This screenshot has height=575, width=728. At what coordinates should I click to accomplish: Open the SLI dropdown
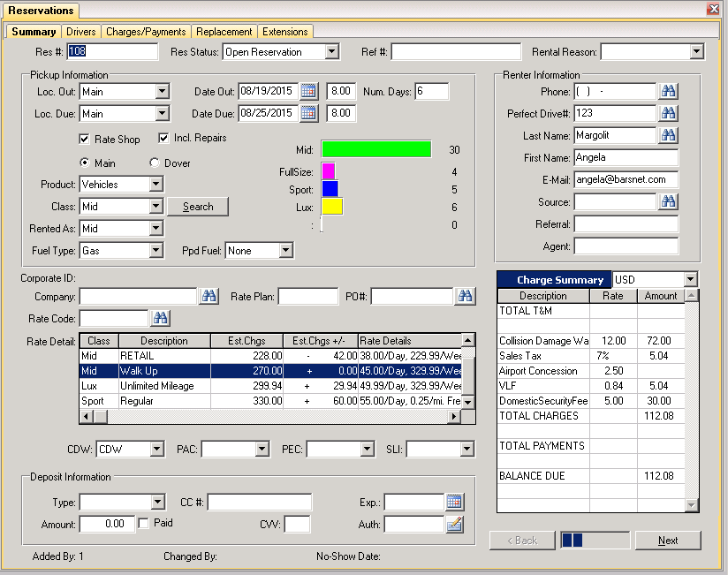click(x=467, y=449)
